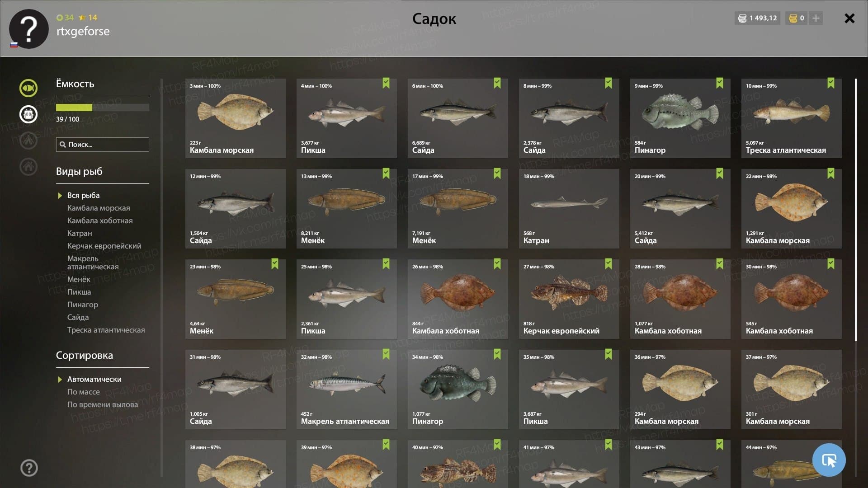
Task: Open the home base sidebar icon
Action: coord(28,167)
